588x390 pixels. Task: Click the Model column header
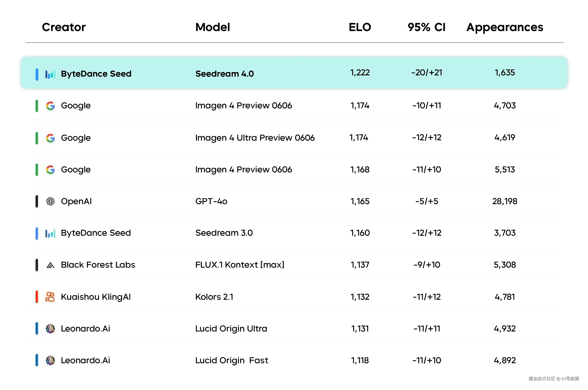click(213, 27)
